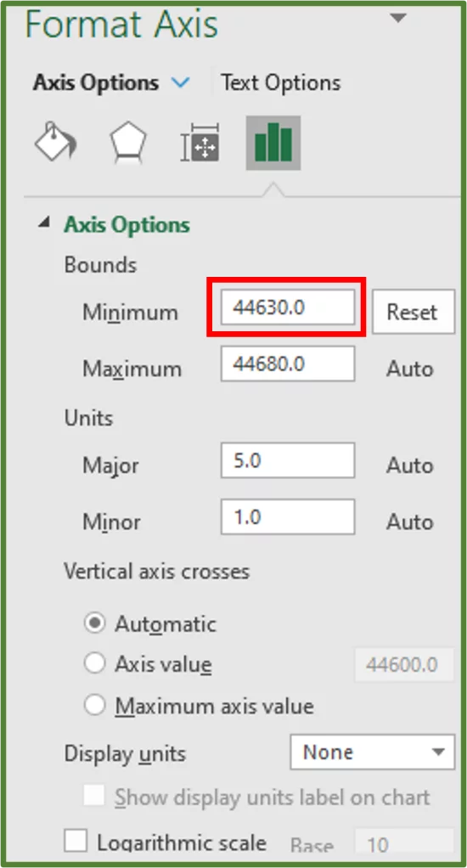Click the Bounds label
The width and height of the screenshot is (467, 868).
tap(100, 265)
